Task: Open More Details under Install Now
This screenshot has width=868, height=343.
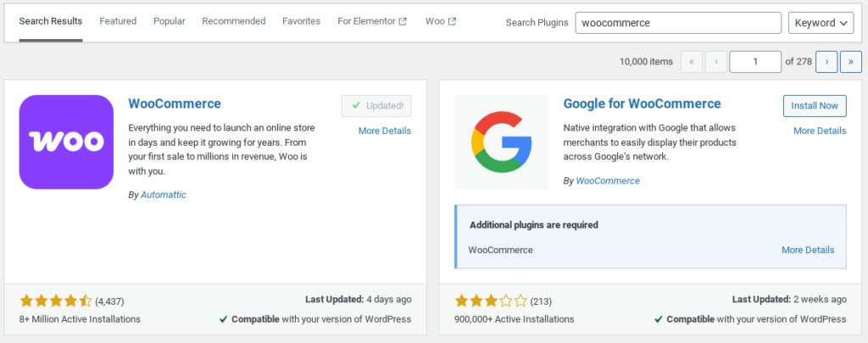Action: pyautogui.click(x=820, y=130)
